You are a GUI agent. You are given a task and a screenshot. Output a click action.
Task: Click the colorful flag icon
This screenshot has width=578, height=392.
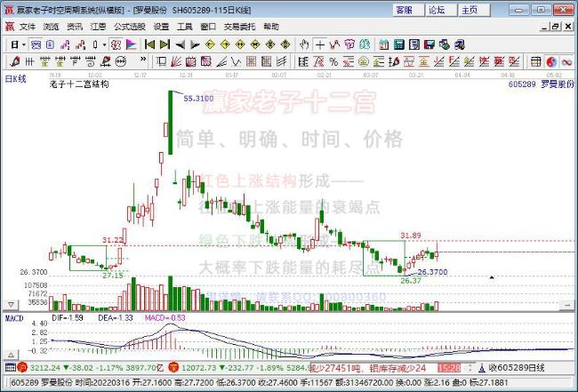click(x=132, y=44)
